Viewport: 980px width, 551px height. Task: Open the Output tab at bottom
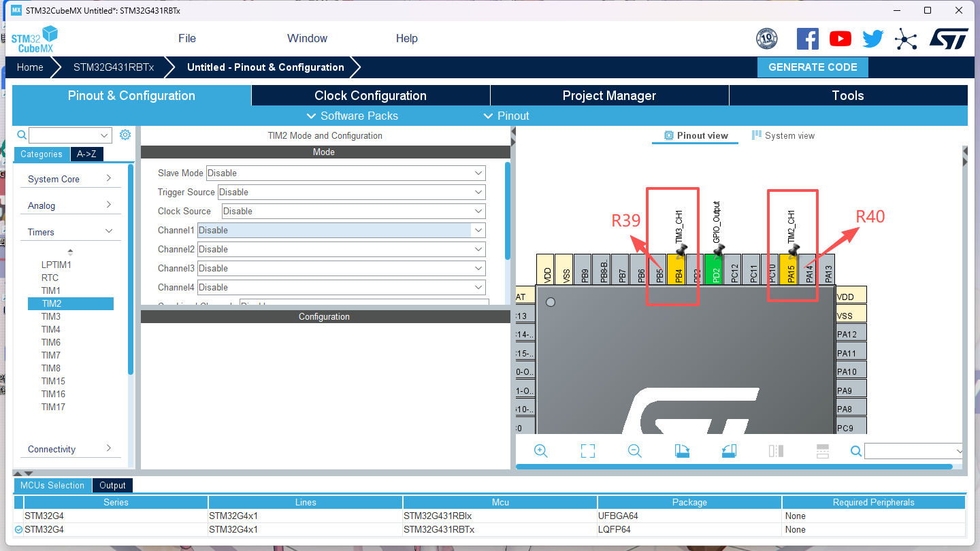coord(112,485)
